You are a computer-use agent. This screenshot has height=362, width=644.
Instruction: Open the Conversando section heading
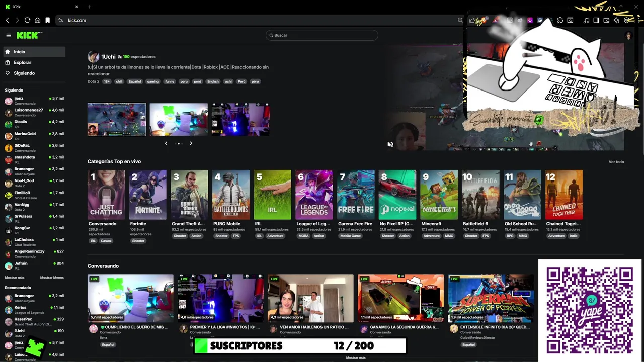(x=103, y=266)
